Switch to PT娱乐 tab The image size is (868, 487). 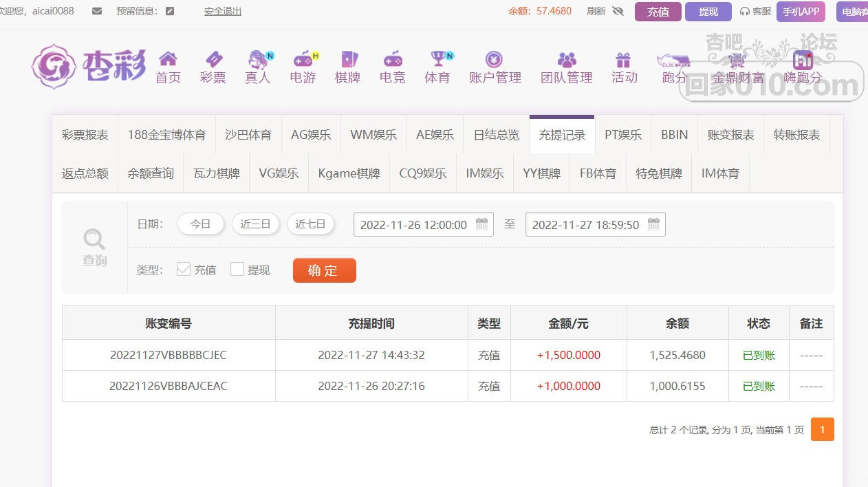coord(623,135)
